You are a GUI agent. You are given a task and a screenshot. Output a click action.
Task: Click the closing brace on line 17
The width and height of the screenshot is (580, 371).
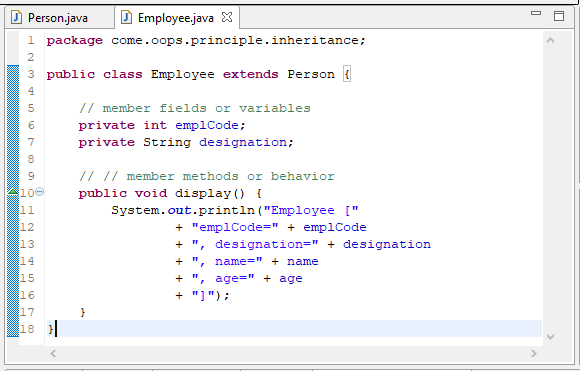(82, 313)
